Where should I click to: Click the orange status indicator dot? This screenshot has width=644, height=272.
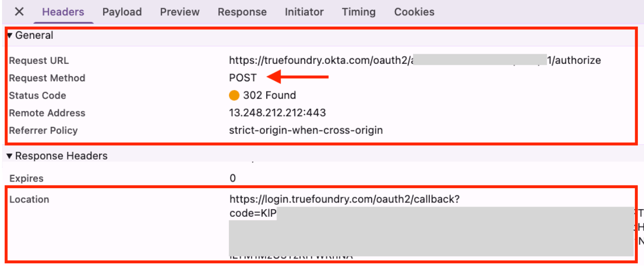click(x=234, y=95)
